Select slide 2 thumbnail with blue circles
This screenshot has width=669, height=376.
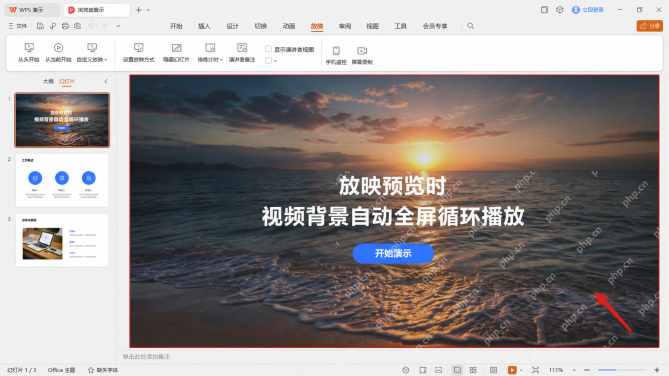tap(62, 180)
